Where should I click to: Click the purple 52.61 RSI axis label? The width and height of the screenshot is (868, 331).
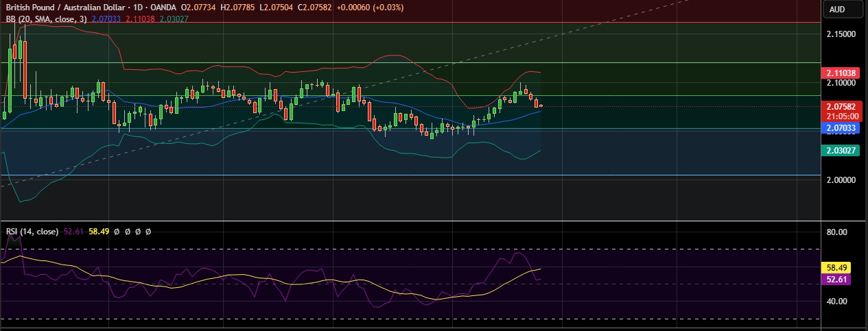[839, 279]
